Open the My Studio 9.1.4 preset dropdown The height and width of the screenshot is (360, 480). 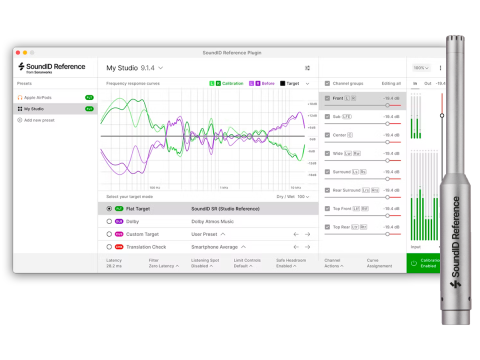(x=135, y=68)
